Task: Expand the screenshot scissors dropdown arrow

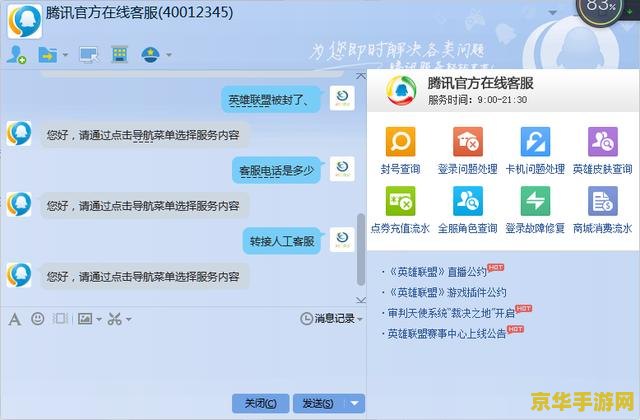Action: (x=129, y=319)
